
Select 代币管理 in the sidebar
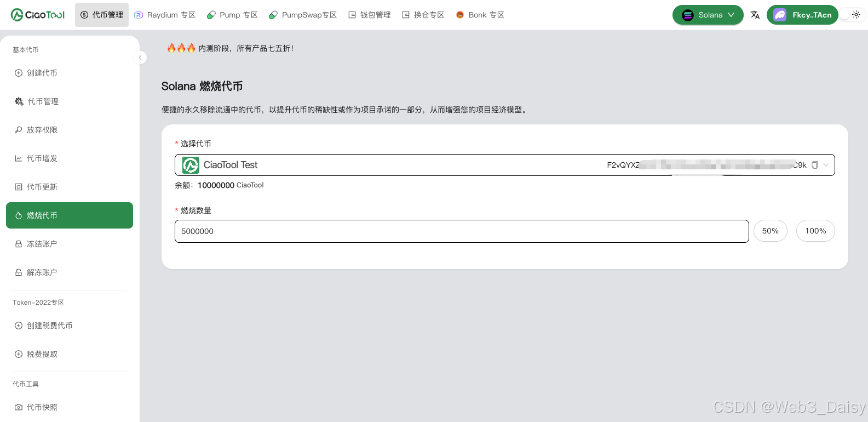coord(70,101)
